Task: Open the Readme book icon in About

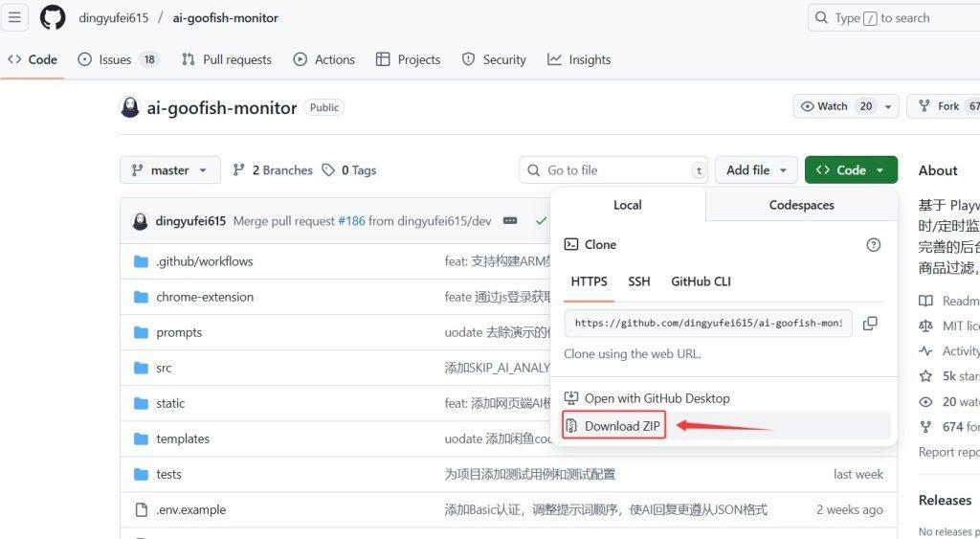Action: pos(925,301)
